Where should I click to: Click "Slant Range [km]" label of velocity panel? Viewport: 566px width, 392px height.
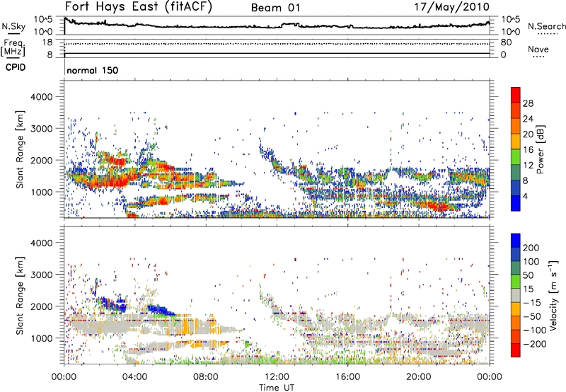[20, 296]
